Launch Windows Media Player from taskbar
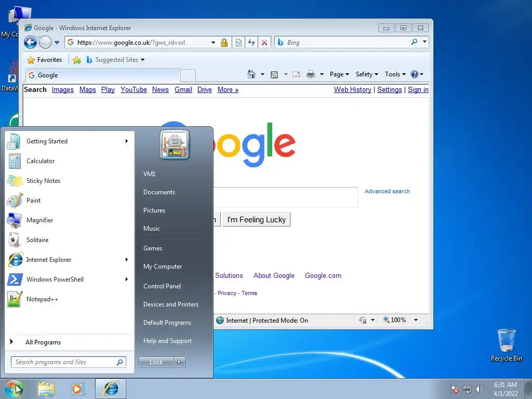Image resolution: width=532 pixels, height=399 pixels. click(77, 389)
